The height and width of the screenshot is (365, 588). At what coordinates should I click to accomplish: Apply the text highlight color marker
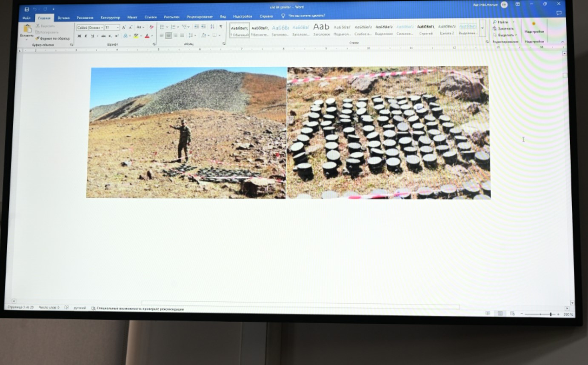click(136, 36)
